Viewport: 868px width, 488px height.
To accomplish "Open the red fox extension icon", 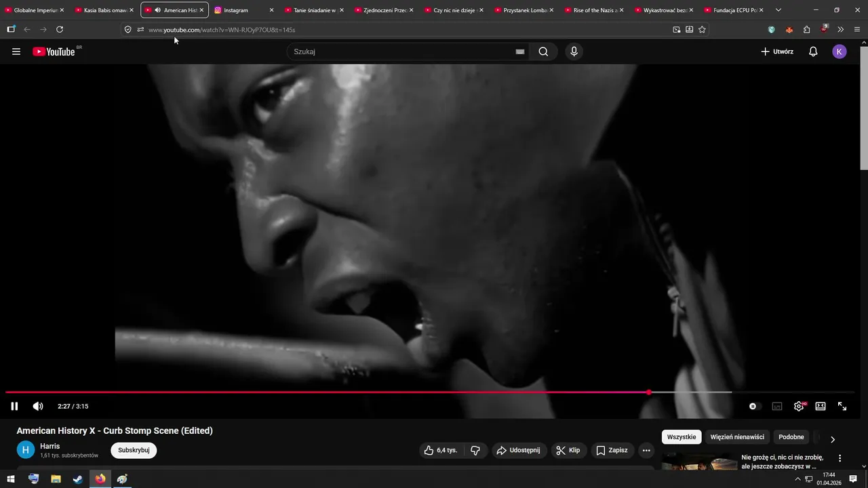I will (x=789, y=30).
